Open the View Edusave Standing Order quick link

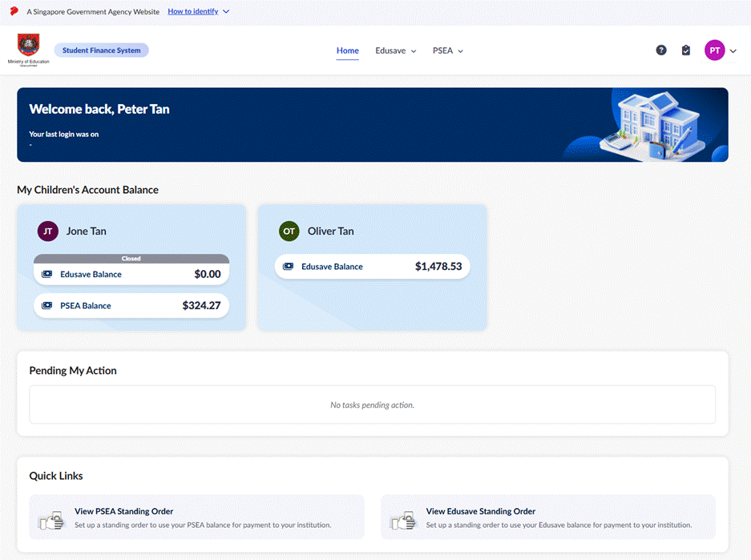tap(548, 518)
